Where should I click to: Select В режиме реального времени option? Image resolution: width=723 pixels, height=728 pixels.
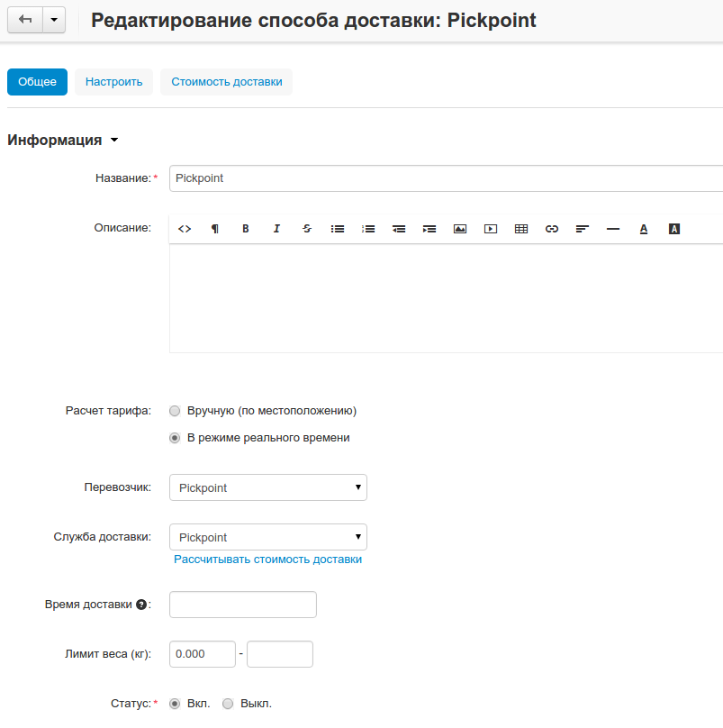pos(175,438)
